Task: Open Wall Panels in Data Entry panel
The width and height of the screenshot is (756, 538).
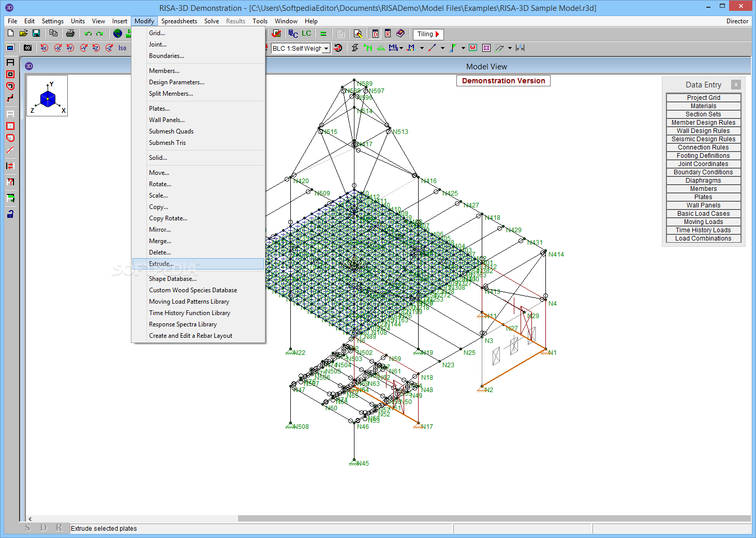Action: tap(703, 205)
